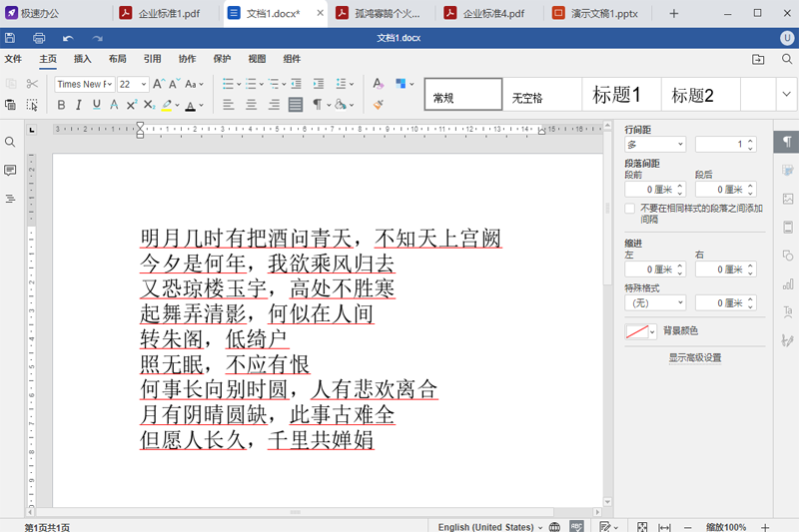Check the no-spacing-between-same-style-paragraphs box
The width and height of the screenshot is (799, 532).
[x=629, y=209]
